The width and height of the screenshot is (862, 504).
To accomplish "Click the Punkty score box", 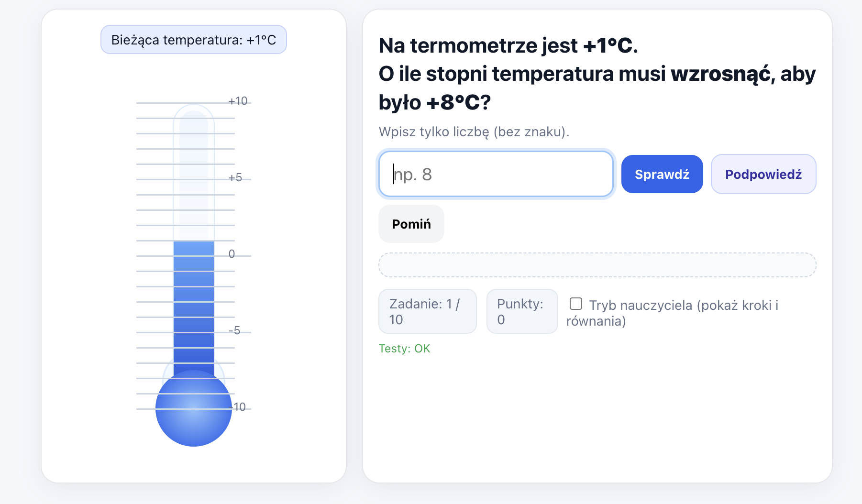I will (x=522, y=311).
